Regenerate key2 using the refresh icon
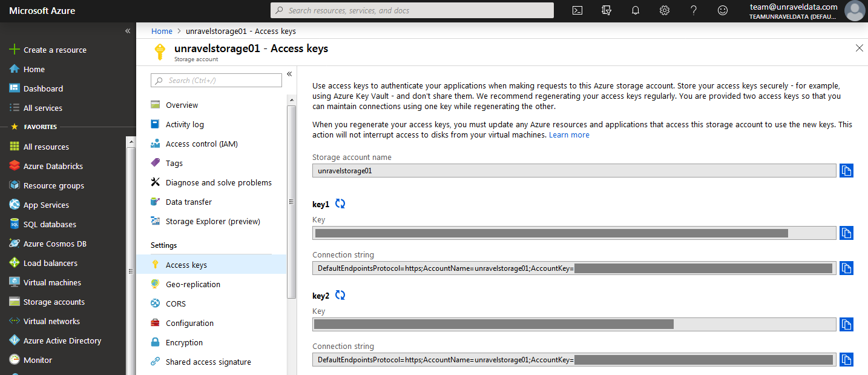This screenshot has height=375, width=868. tap(340, 296)
